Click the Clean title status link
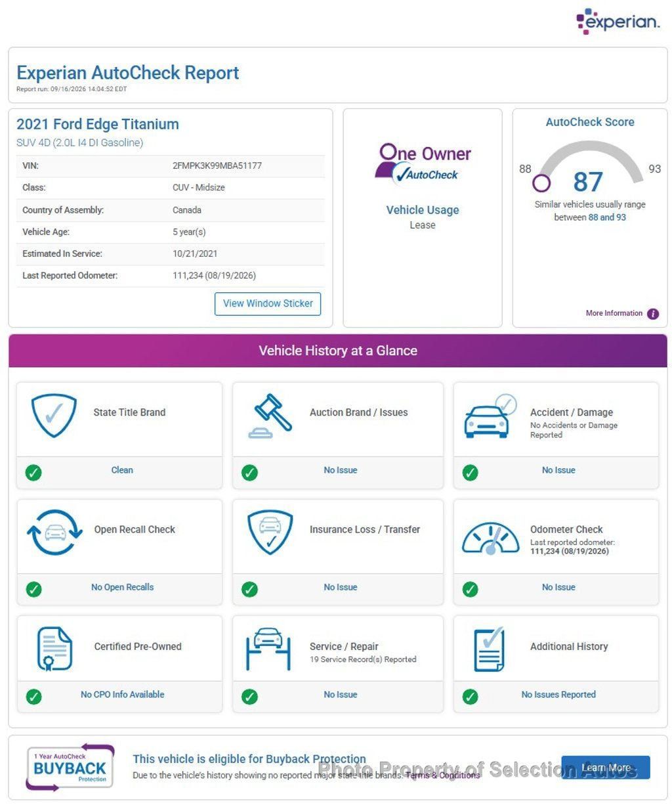 point(122,470)
